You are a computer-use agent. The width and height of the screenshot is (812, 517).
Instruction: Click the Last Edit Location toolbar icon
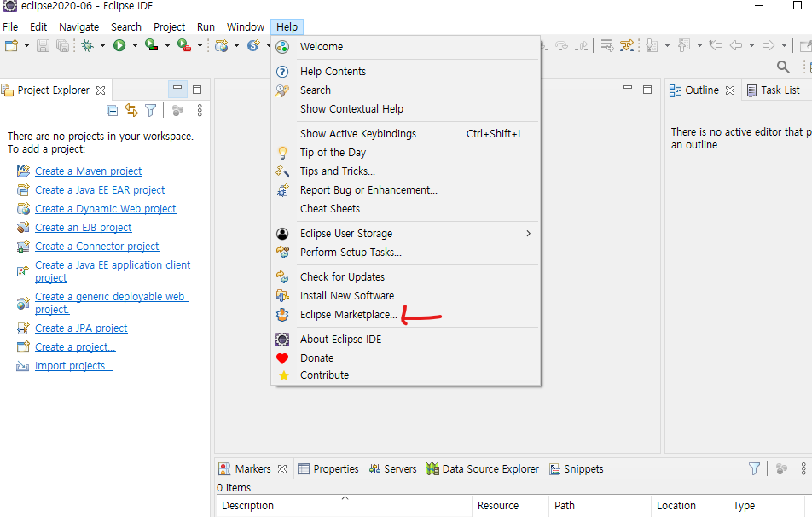716,45
